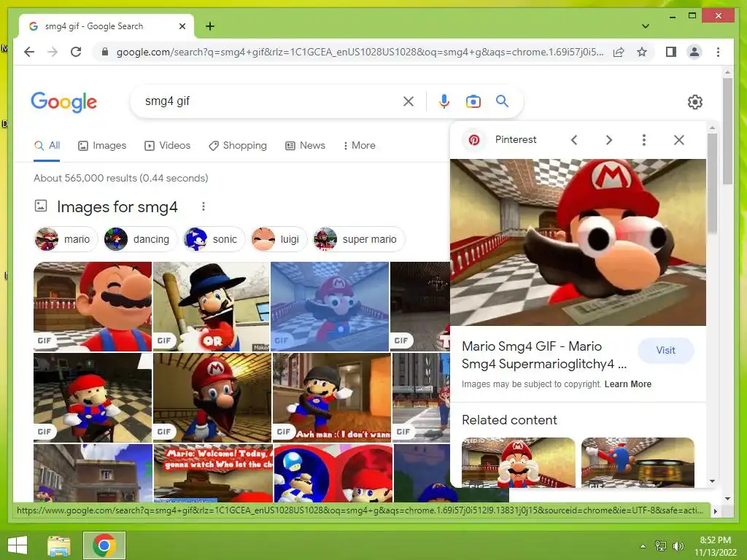Switch to News tab
The width and height of the screenshot is (747, 560).
click(x=305, y=146)
